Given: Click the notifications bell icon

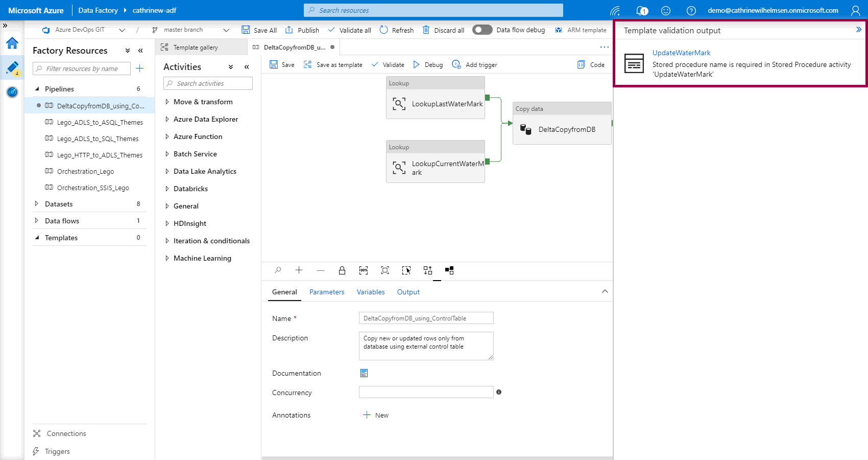Looking at the screenshot, I should (x=641, y=10).
